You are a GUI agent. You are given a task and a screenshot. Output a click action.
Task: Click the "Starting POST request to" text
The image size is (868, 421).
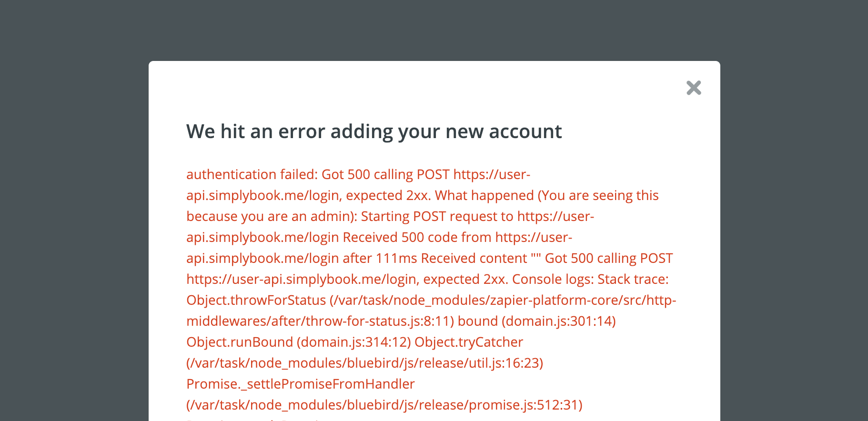point(437,216)
